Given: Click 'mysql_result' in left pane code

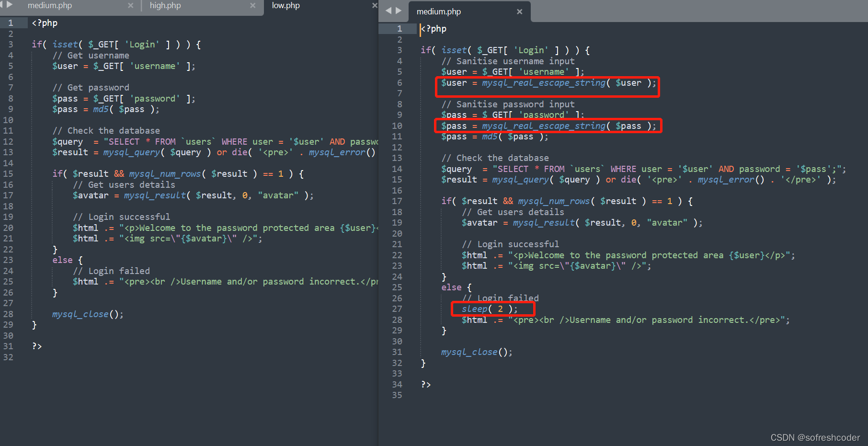Looking at the screenshot, I should 155,195.
